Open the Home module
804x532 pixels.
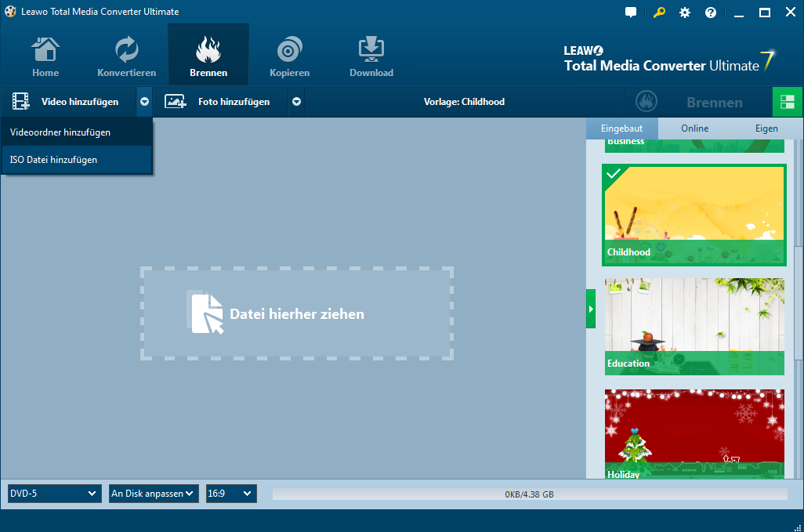45,56
